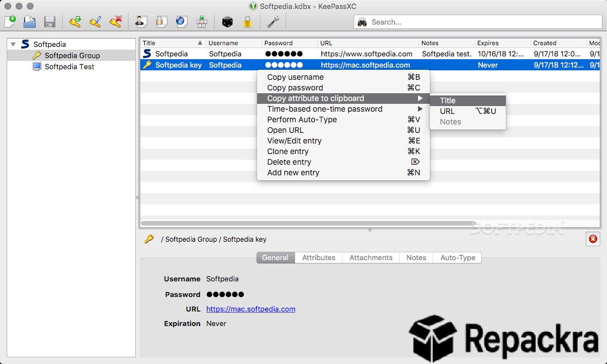The image size is (607, 364).
Task: Open the Auto-Type tab
Action: pos(458,257)
